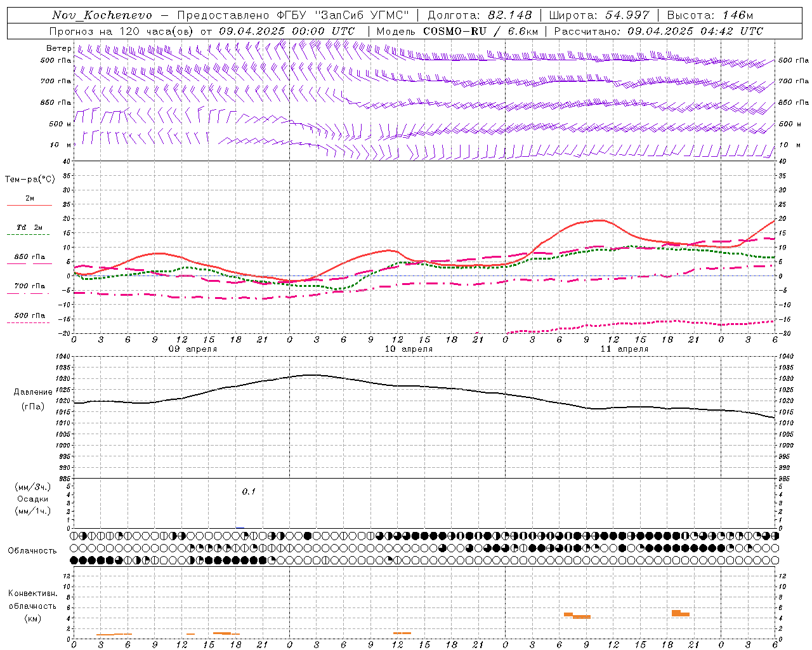Click the '(км)' convective cloud unit label
The width and height of the screenshot is (812, 650).
pyautogui.click(x=33, y=618)
